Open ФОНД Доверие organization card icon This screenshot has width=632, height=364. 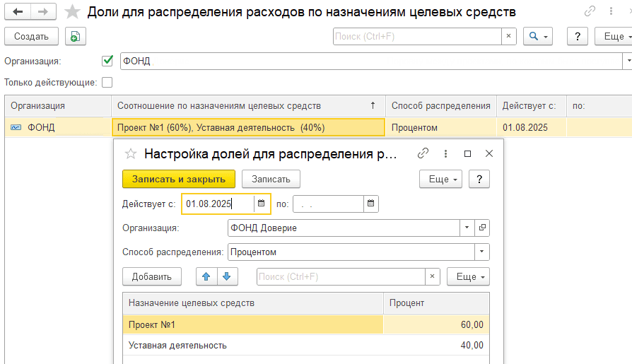point(483,228)
